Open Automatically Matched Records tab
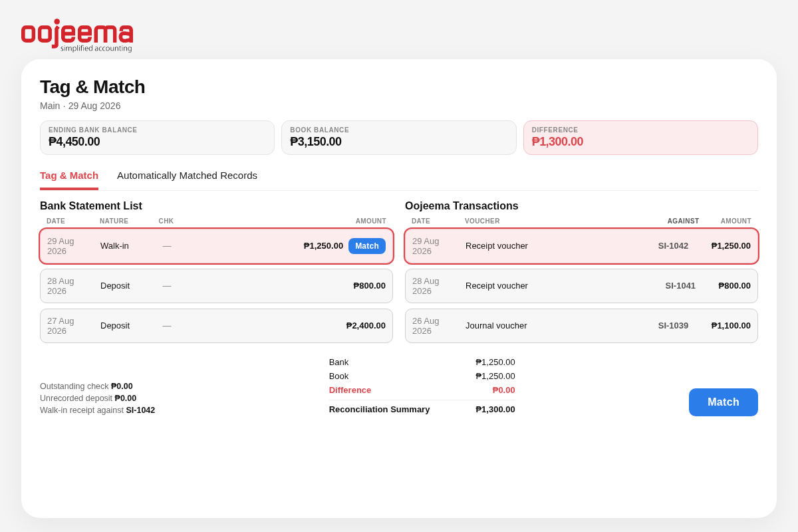798x532 pixels. (187, 176)
